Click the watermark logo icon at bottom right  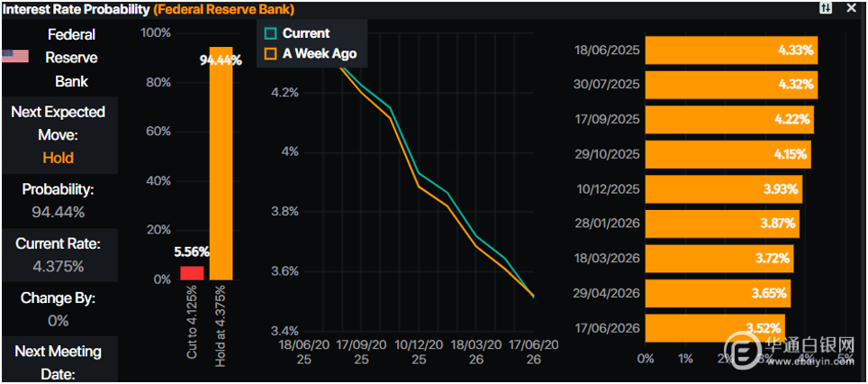[x=743, y=352]
